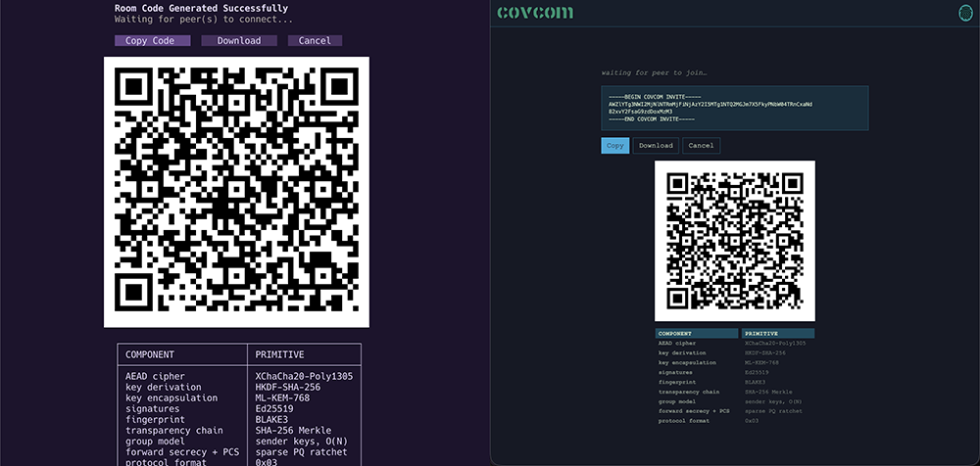Click 'transparency chain' in covcom table

(689, 392)
